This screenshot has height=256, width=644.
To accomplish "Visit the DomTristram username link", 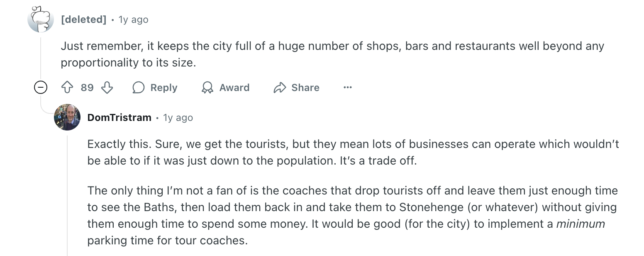I will coord(119,118).
